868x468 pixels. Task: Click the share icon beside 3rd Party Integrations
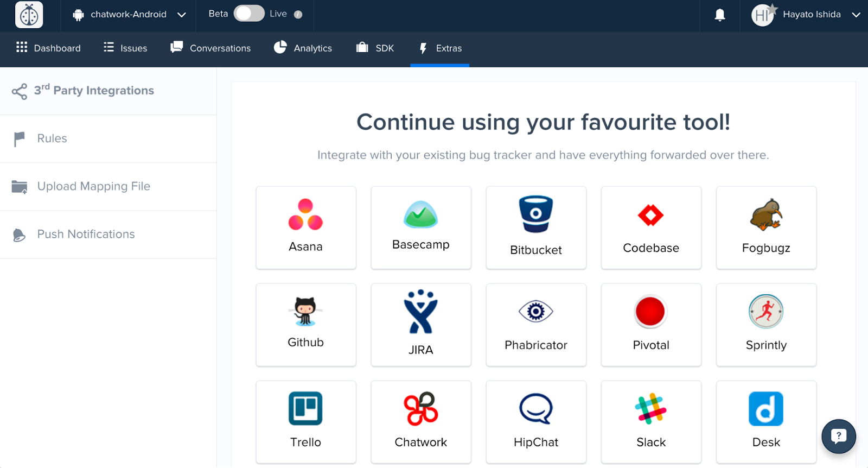pos(20,91)
